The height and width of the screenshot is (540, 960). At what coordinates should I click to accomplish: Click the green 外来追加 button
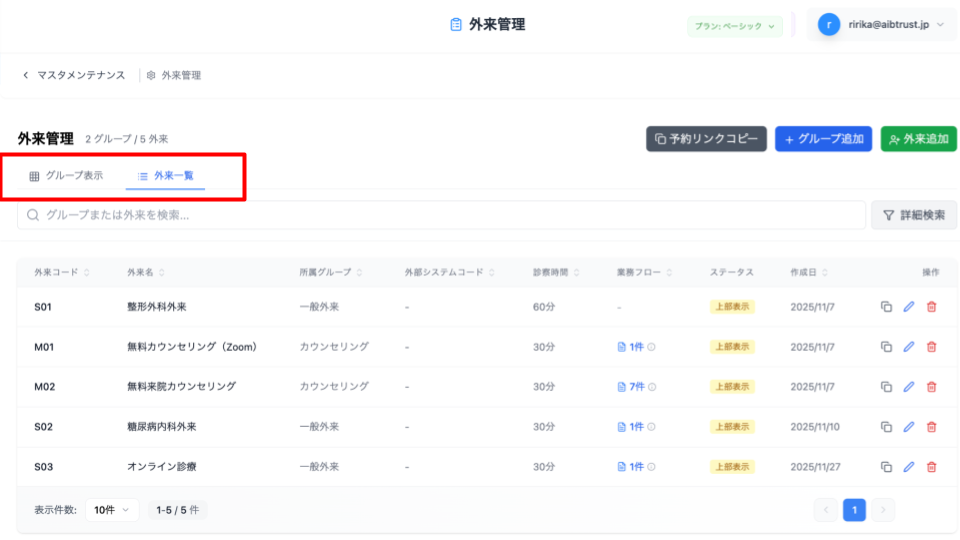tap(918, 139)
